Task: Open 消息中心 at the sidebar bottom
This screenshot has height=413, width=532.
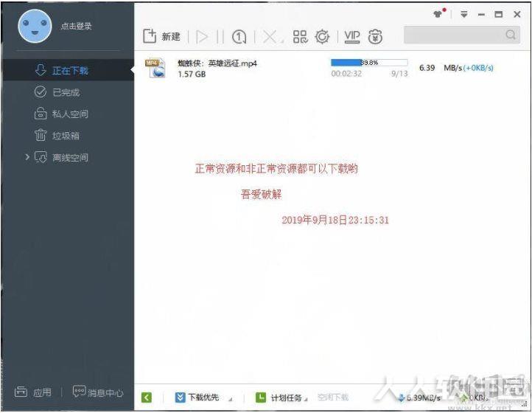Action: pyautogui.click(x=98, y=392)
